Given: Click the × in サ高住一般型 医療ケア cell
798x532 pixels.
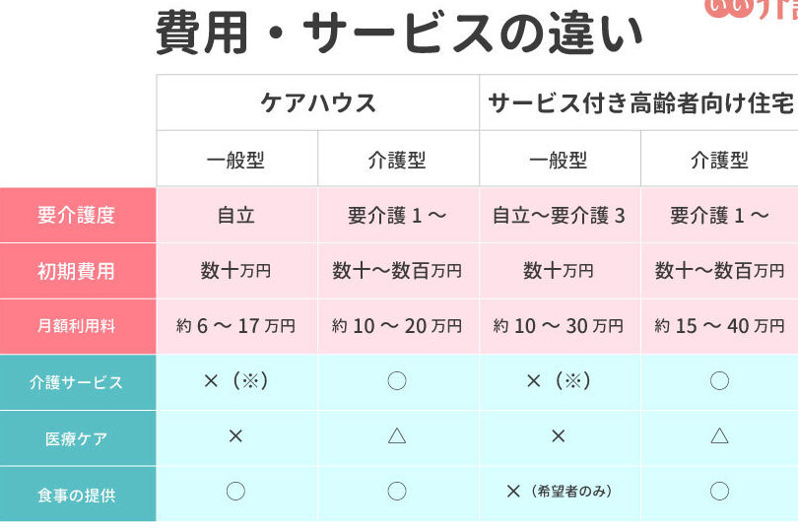Looking at the screenshot, I should [x=559, y=436].
